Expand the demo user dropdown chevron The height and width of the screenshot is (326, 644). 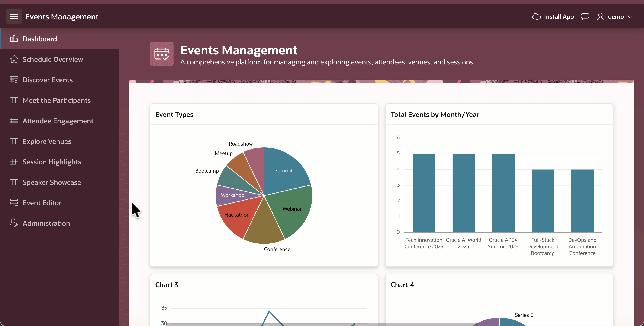[630, 17]
